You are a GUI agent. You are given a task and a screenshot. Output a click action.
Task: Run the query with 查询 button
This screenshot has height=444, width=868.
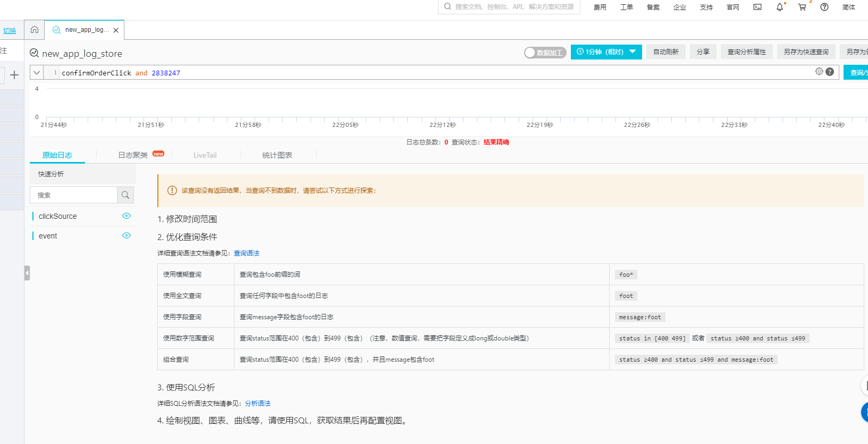pos(856,73)
